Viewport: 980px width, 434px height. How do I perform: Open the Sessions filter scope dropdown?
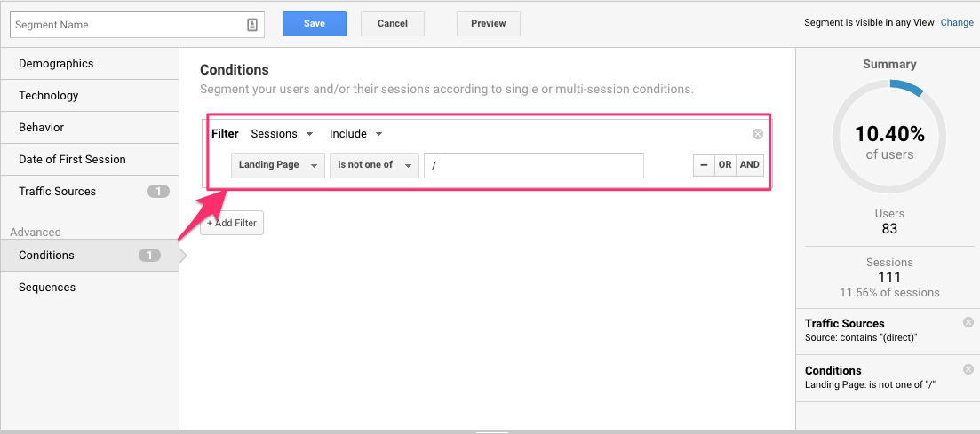click(282, 134)
